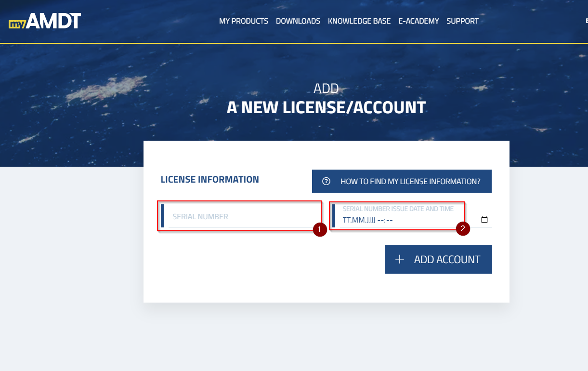Image resolution: width=588 pixels, height=371 pixels.
Task: Focus the Serial Number input field
Action: click(241, 217)
